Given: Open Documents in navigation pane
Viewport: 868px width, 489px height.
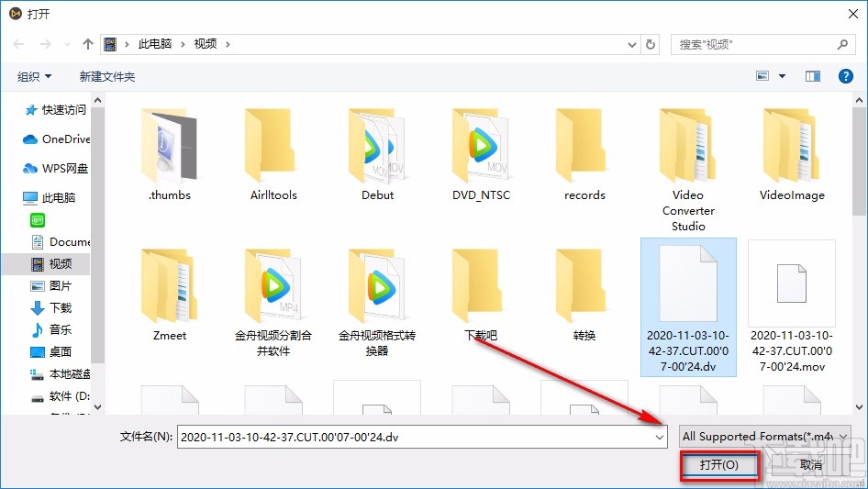Looking at the screenshot, I should (61, 241).
